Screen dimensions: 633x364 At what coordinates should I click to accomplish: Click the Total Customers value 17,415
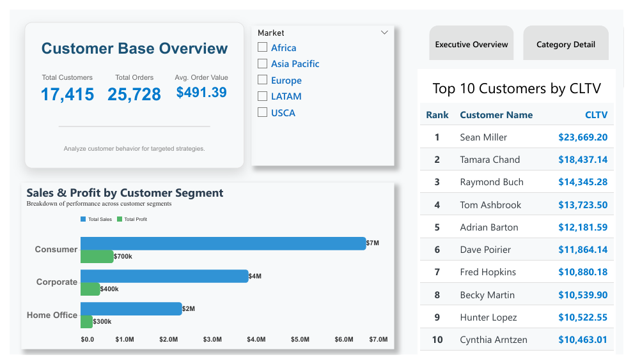tap(67, 95)
